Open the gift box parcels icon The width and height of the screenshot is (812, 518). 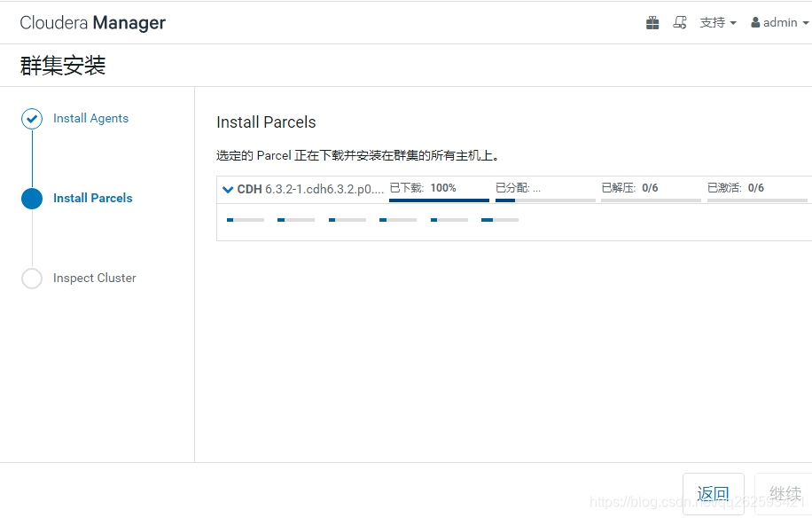652,23
